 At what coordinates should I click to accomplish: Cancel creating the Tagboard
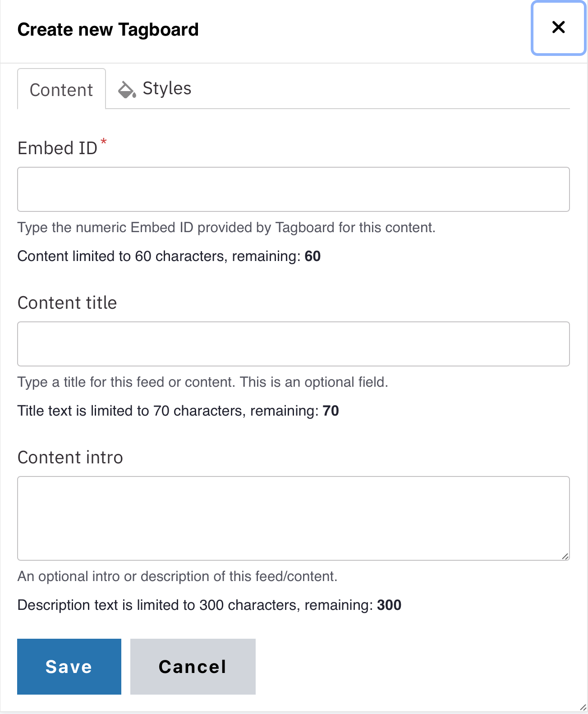193,667
